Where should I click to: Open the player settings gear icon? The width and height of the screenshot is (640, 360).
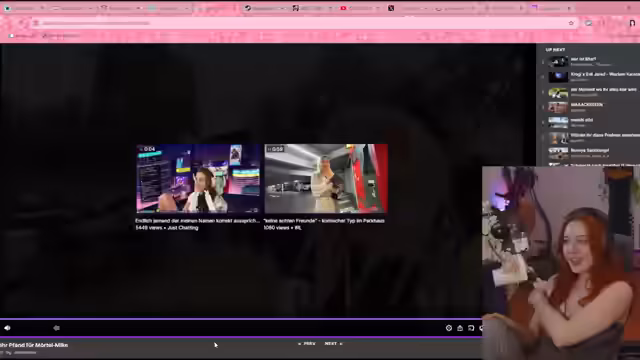[449, 328]
